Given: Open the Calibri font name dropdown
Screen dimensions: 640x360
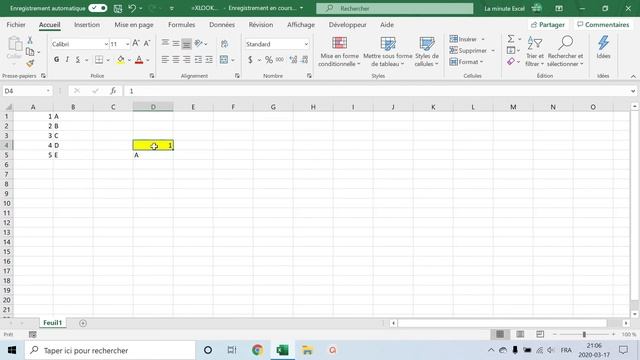Looking at the screenshot, I should click(106, 44).
